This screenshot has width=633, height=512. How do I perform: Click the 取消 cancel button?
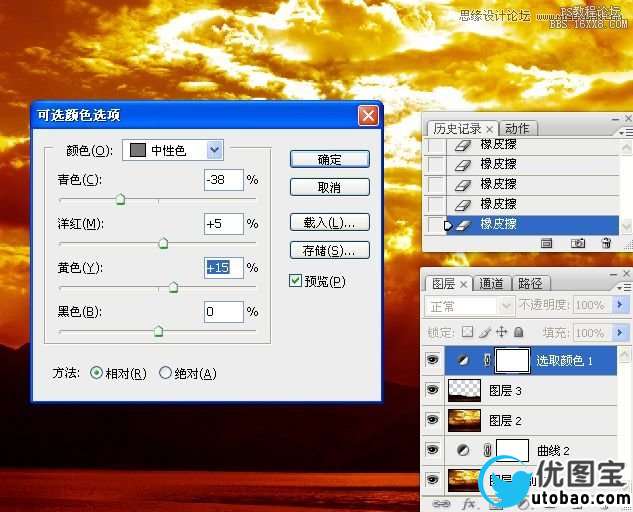pyautogui.click(x=329, y=187)
